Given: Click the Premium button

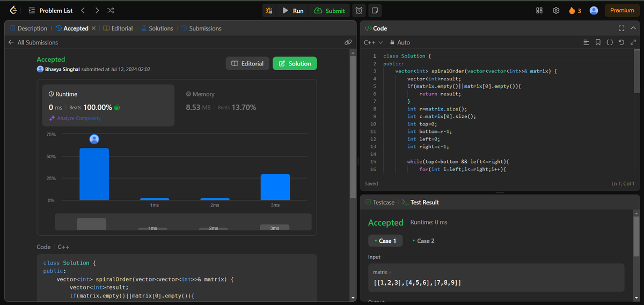Looking at the screenshot, I should 622,10.
